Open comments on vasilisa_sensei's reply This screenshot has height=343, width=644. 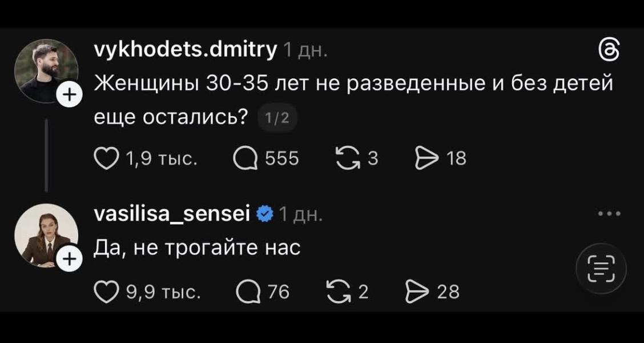(247, 292)
